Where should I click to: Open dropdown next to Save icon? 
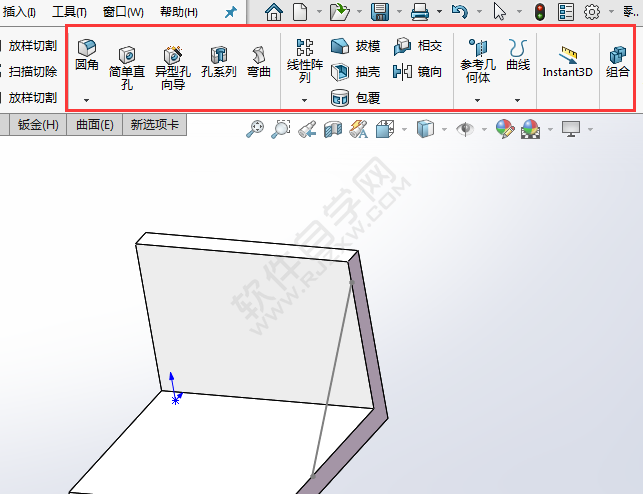click(399, 12)
